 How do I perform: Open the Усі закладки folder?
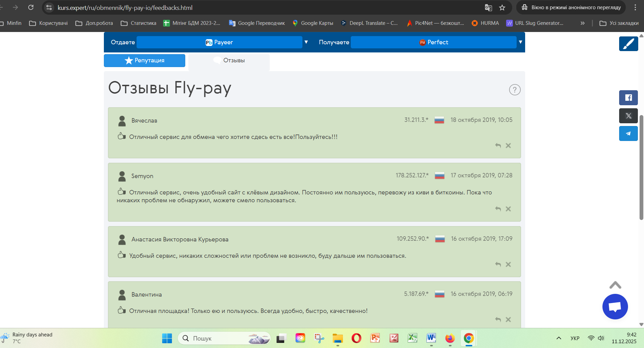[x=619, y=23]
